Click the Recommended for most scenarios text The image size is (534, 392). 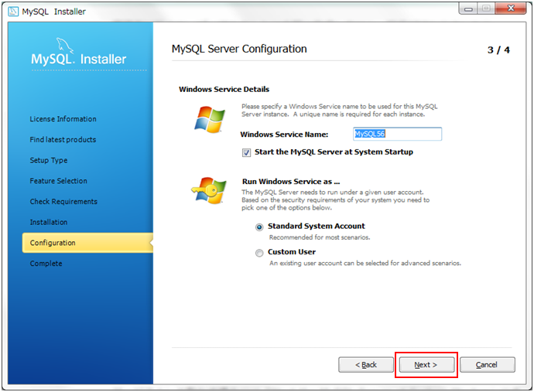(320, 237)
